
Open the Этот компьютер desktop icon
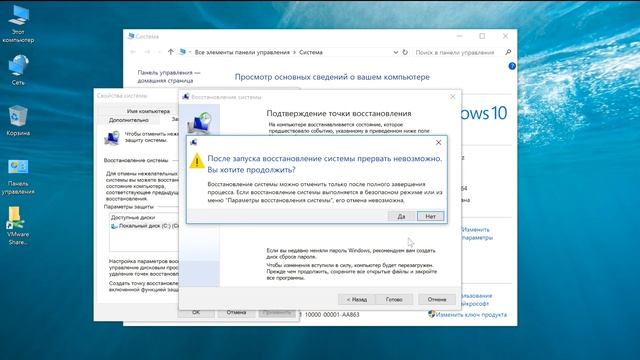[x=18, y=24]
